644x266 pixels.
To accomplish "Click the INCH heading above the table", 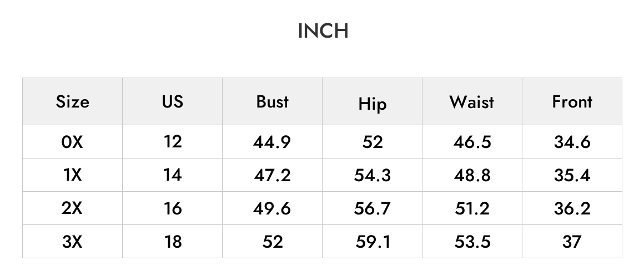I will tap(323, 30).
